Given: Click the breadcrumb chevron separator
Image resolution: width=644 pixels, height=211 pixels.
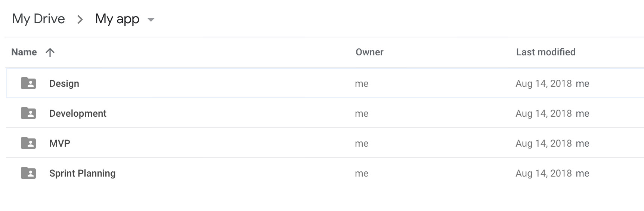Looking at the screenshot, I should [80, 19].
